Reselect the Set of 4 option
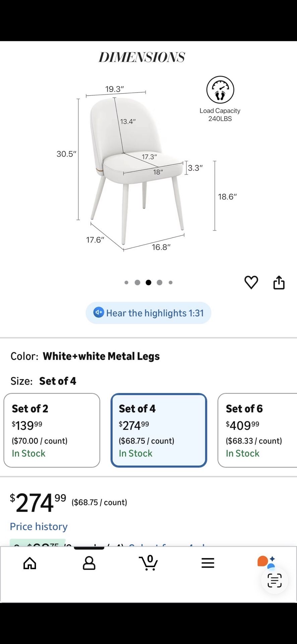Screen dimensions: 297x644 159,430
